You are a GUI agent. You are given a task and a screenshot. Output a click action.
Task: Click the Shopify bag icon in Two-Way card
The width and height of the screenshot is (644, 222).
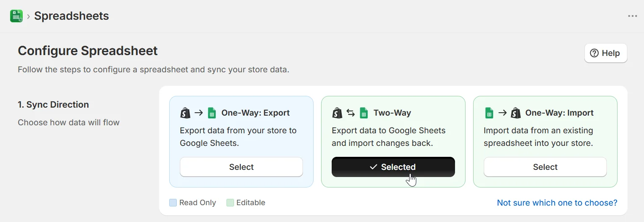337,113
